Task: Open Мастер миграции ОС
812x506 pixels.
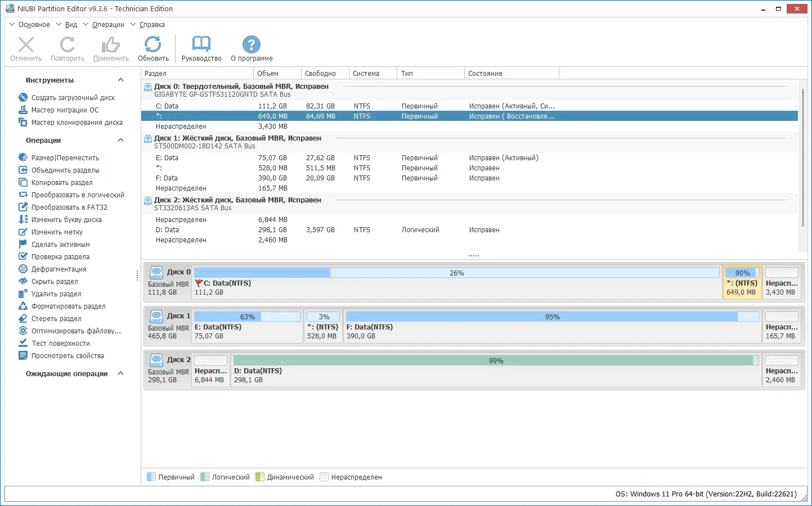Action: click(65, 110)
